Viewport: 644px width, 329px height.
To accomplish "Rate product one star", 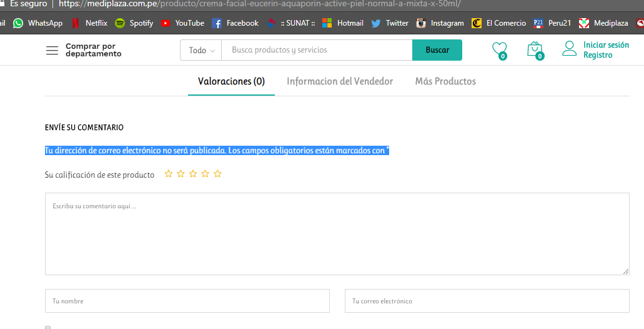I will (x=169, y=174).
